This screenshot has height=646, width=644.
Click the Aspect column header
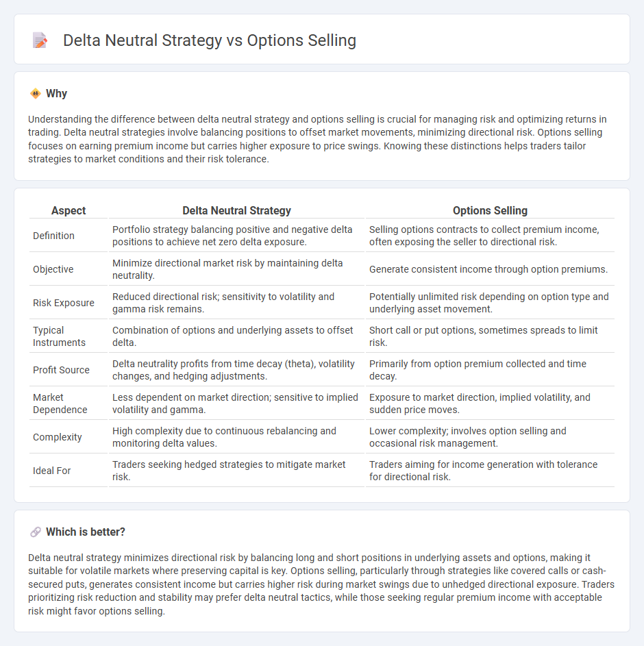pyautogui.click(x=69, y=210)
